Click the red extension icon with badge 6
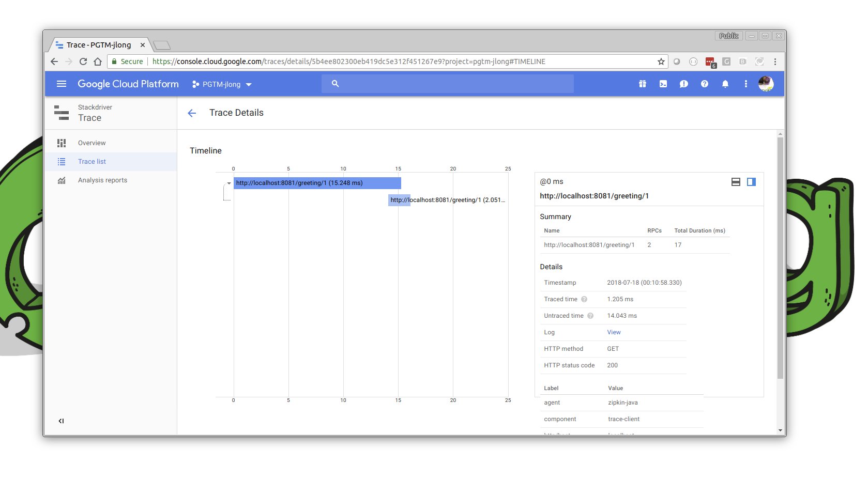Screen dimensions: 868x480 [x=710, y=62]
